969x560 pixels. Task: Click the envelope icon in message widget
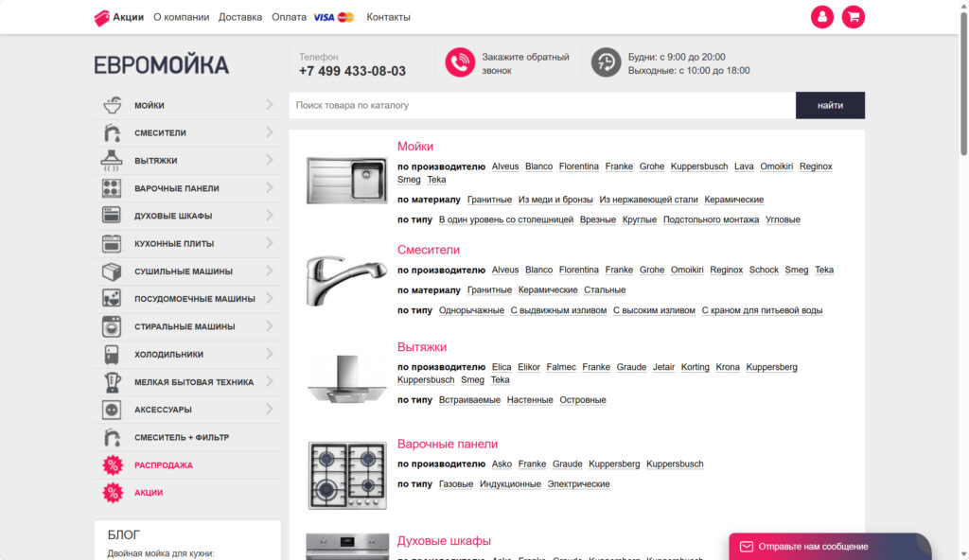coord(747,547)
